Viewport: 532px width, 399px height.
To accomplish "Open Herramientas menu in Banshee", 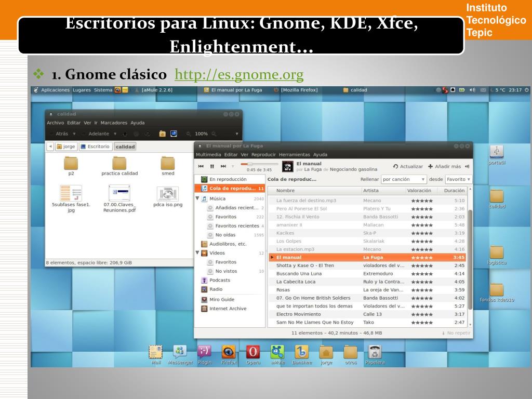I will (x=294, y=155).
